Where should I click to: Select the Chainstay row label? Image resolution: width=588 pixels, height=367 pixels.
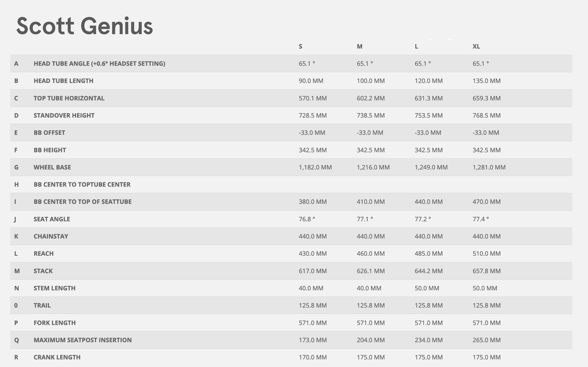51,236
